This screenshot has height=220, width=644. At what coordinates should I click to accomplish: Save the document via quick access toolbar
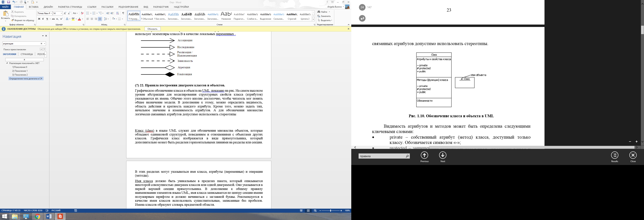point(8,2)
